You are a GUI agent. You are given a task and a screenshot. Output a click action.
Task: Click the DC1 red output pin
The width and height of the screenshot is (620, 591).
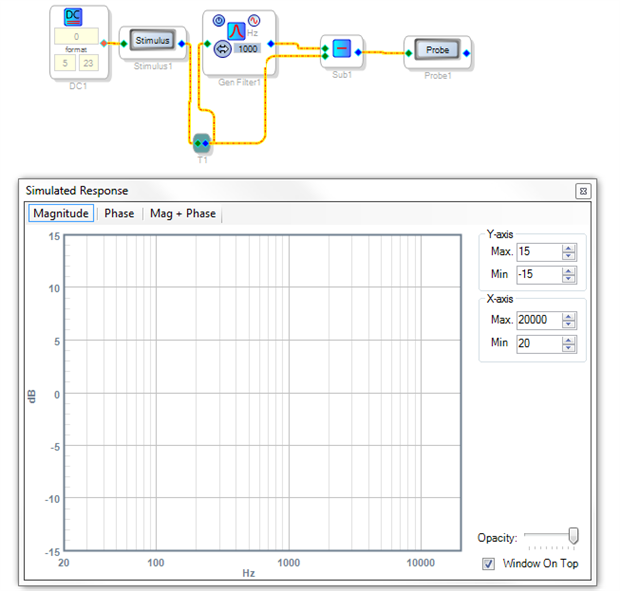pos(104,43)
